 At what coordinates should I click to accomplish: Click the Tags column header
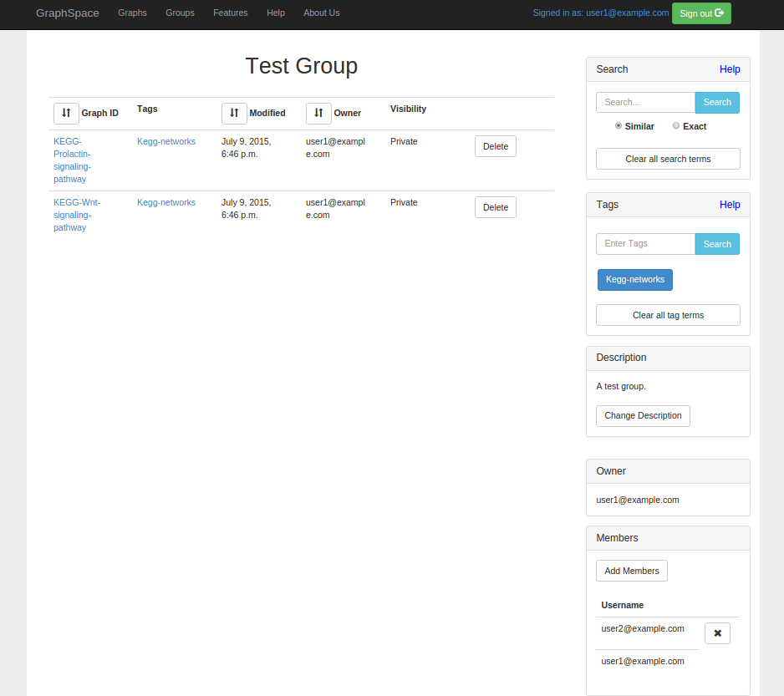(147, 109)
